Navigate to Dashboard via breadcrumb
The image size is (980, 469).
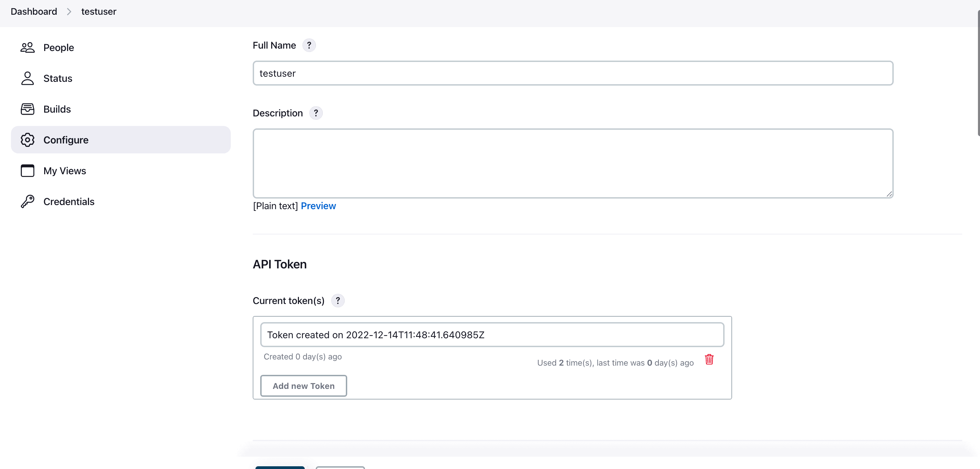[34, 11]
